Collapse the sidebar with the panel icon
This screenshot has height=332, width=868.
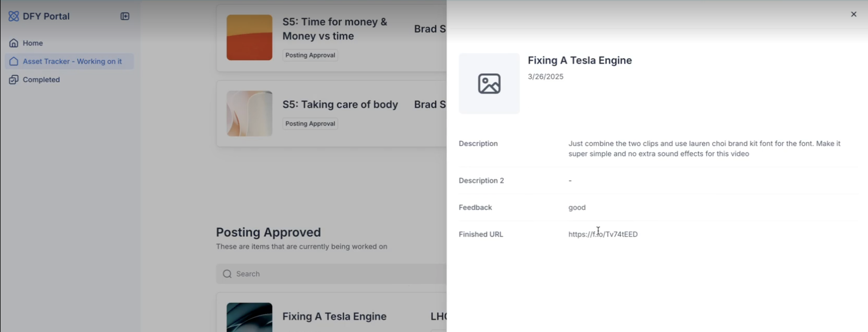click(x=125, y=16)
